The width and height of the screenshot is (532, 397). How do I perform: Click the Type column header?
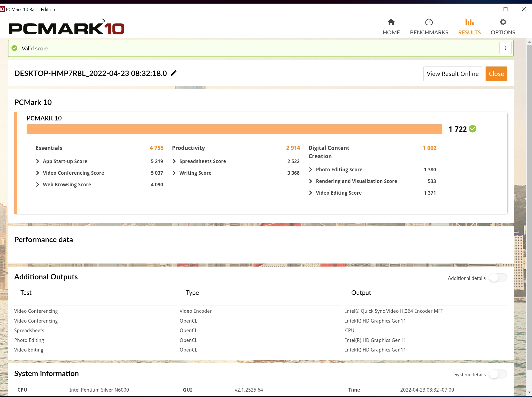[192, 293]
